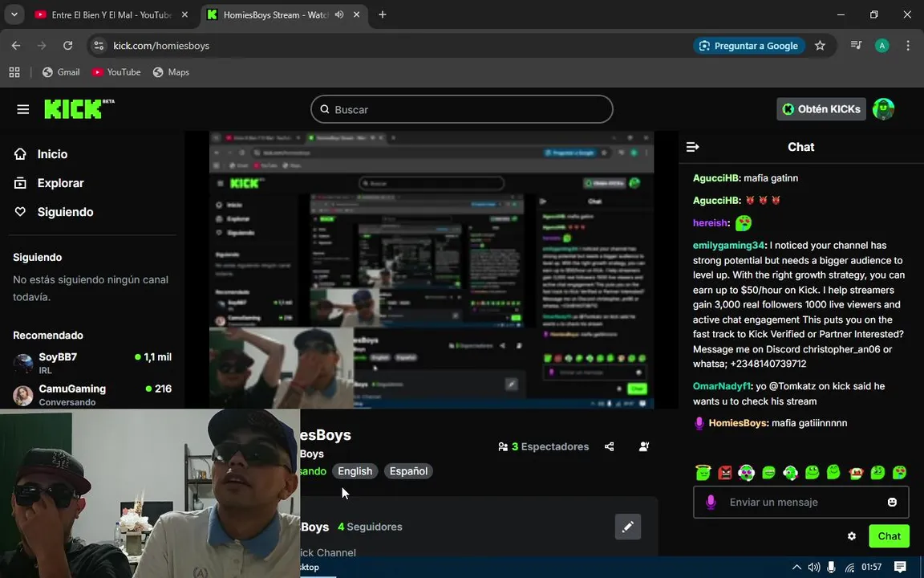Viewport: 924px width, 578px height.
Task: Bookmark this page with star icon
Action: click(820, 46)
